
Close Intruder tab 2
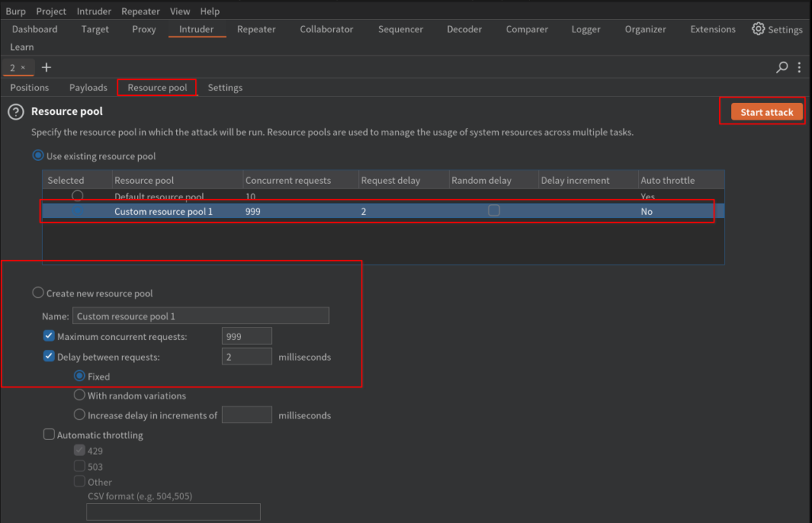pos(23,67)
